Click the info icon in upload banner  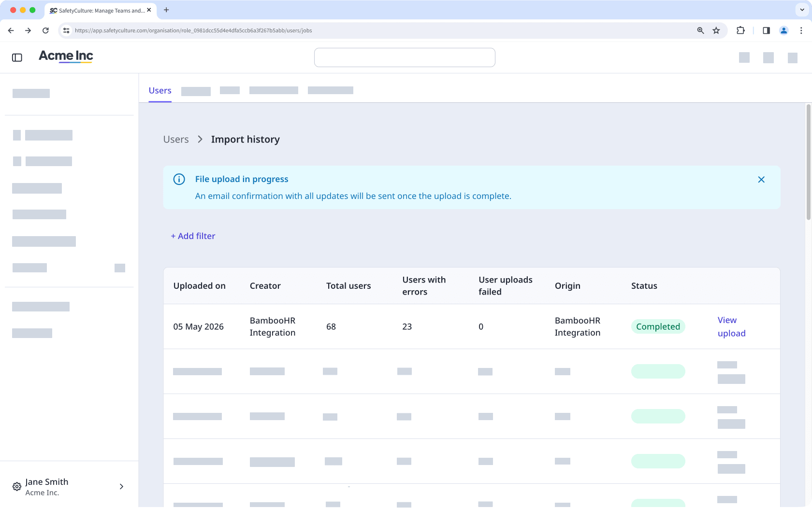point(179,179)
